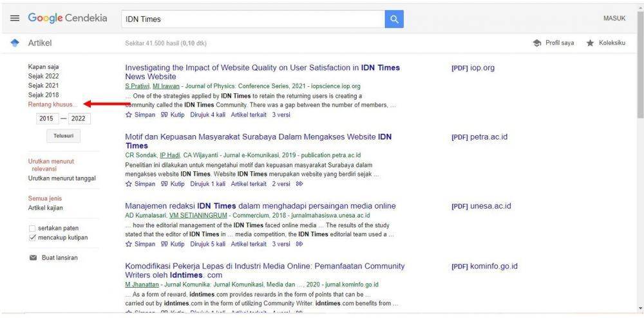Click the Koleksiku star icon
This screenshot has height=318, width=644.
point(590,43)
